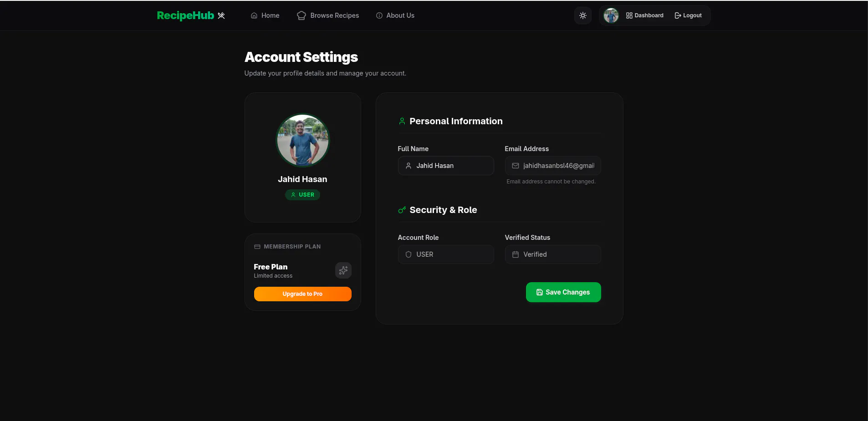Open the Dashboard link
This screenshot has height=421, width=868.
coord(645,15)
